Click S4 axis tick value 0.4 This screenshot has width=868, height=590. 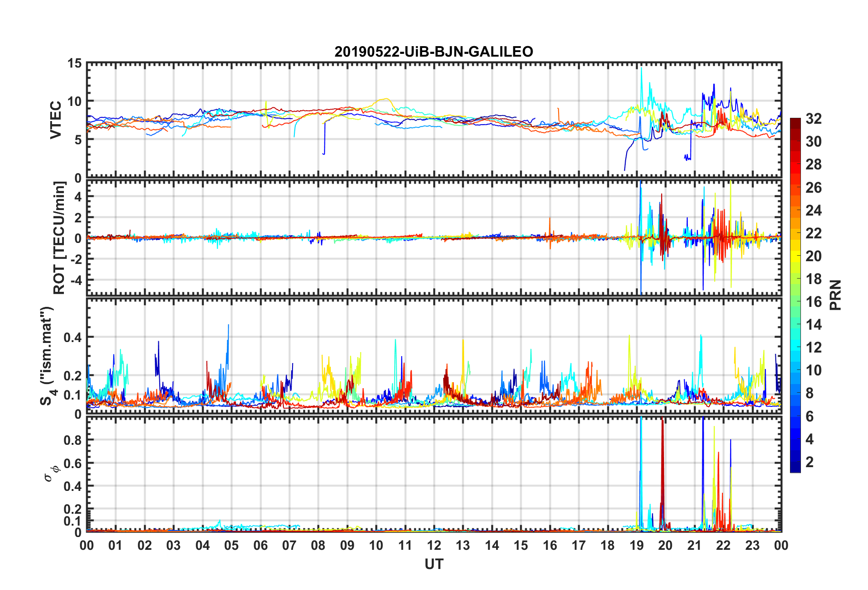pyautogui.click(x=73, y=337)
